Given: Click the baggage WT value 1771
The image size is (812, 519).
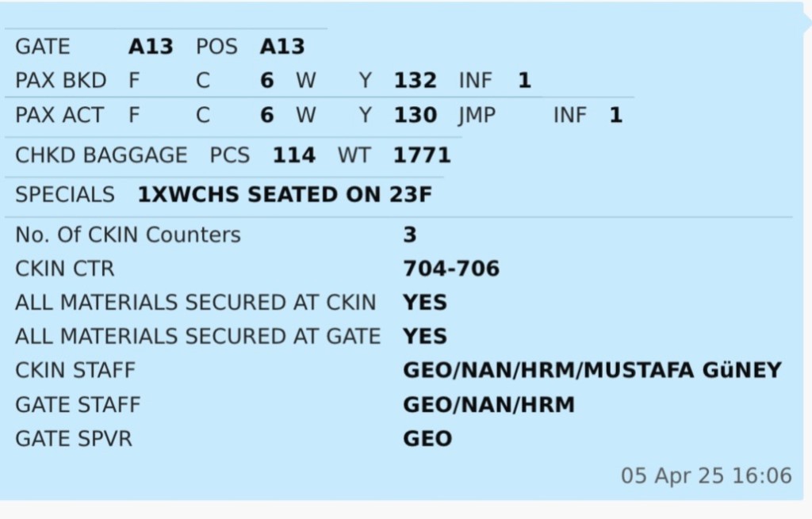Looking at the screenshot, I should [x=422, y=155].
